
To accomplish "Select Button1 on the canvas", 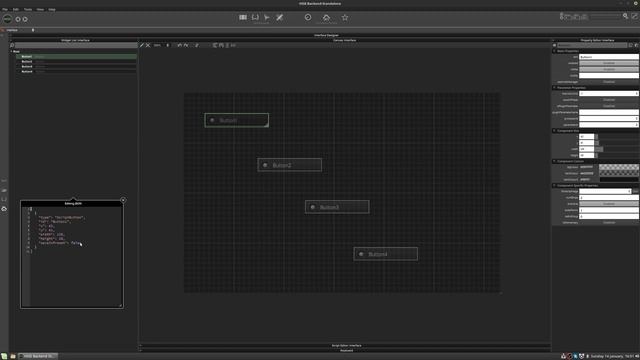I will (x=237, y=120).
